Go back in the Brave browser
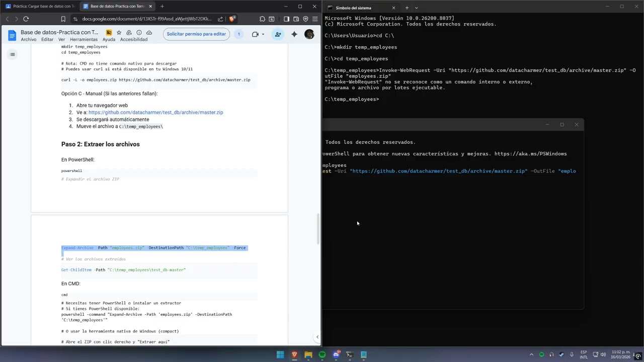644x362 pixels. [7, 19]
